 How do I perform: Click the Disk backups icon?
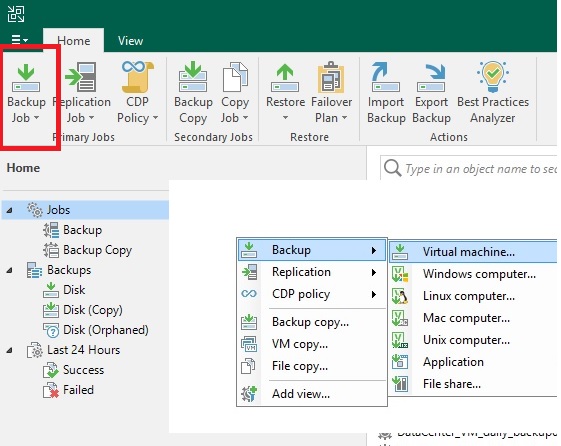point(51,290)
